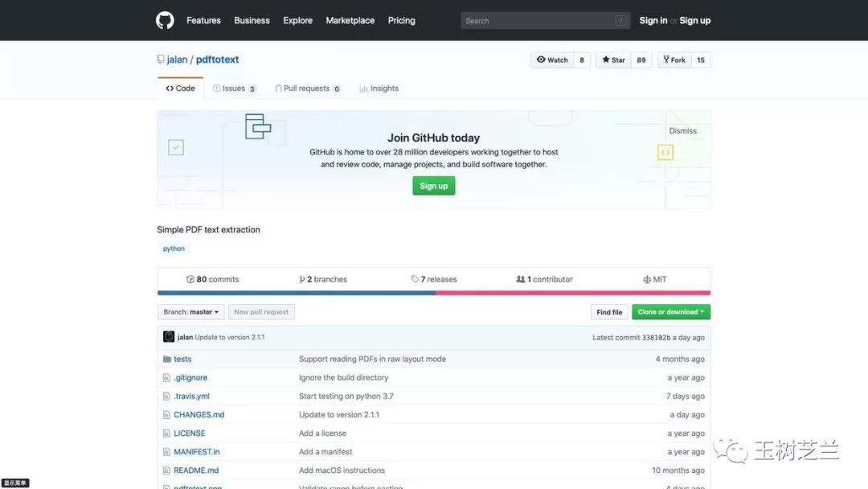The height and width of the screenshot is (489, 868).
Task: Open the .gitignore file
Action: 190,378
